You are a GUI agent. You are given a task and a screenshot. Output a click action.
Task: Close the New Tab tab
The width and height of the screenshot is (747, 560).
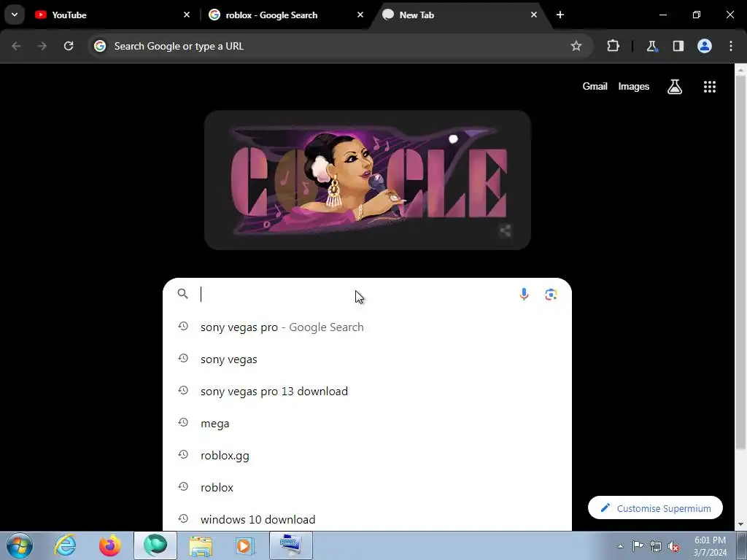(x=533, y=15)
